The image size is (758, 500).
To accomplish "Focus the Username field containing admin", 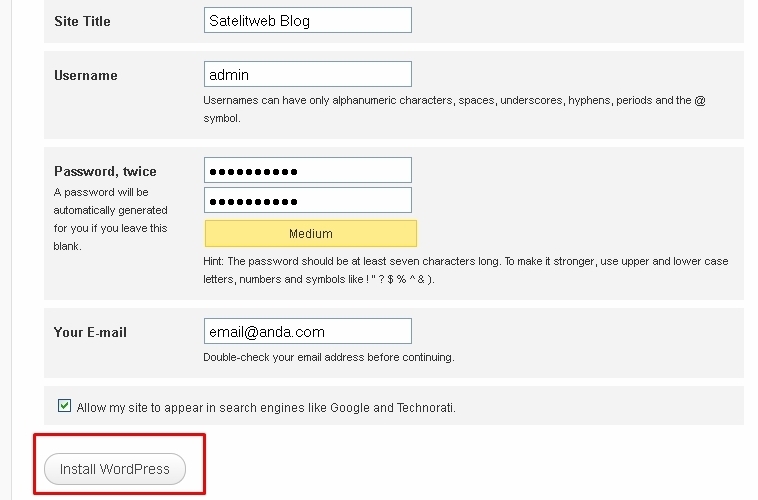I will [x=308, y=74].
